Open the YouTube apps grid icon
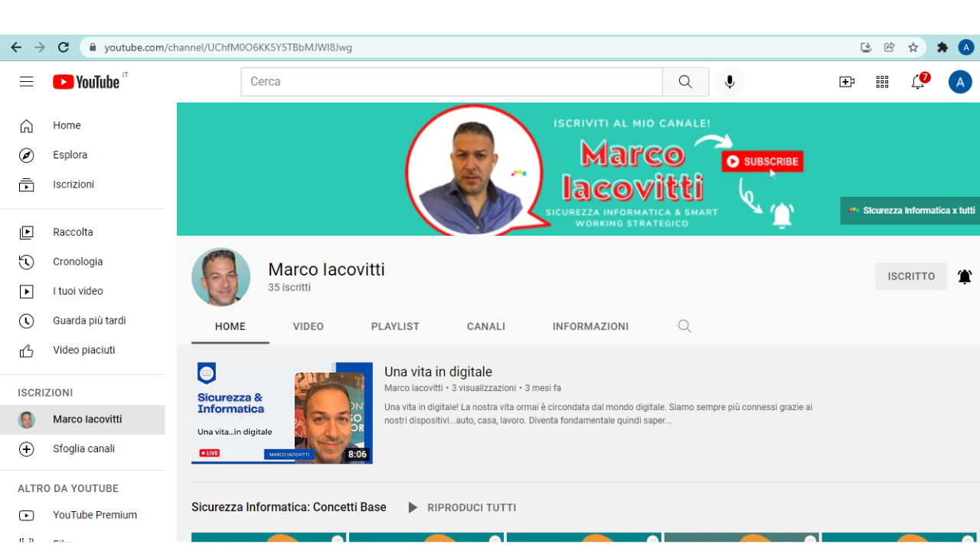 [x=882, y=82]
